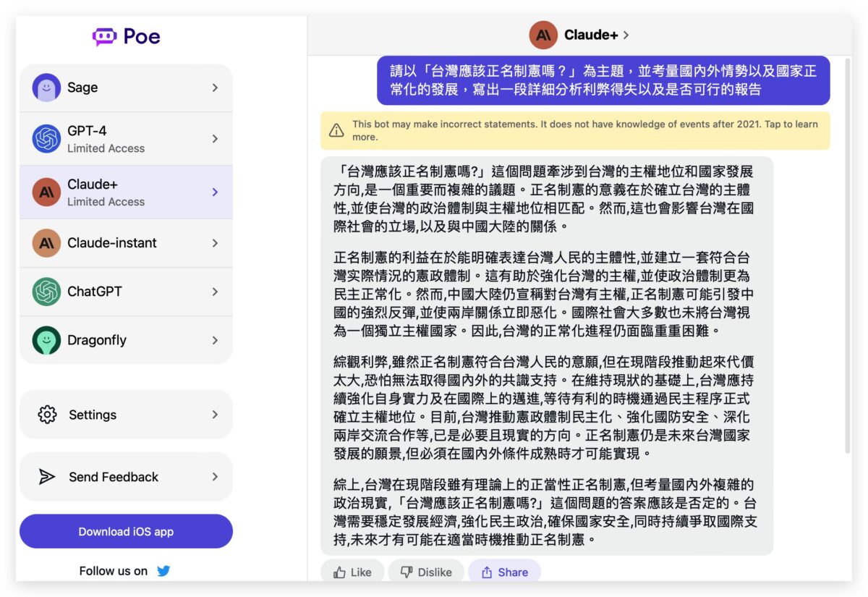Image resolution: width=868 pixels, height=597 pixels.
Task: Open the Settings menu item
Action: [126, 415]
